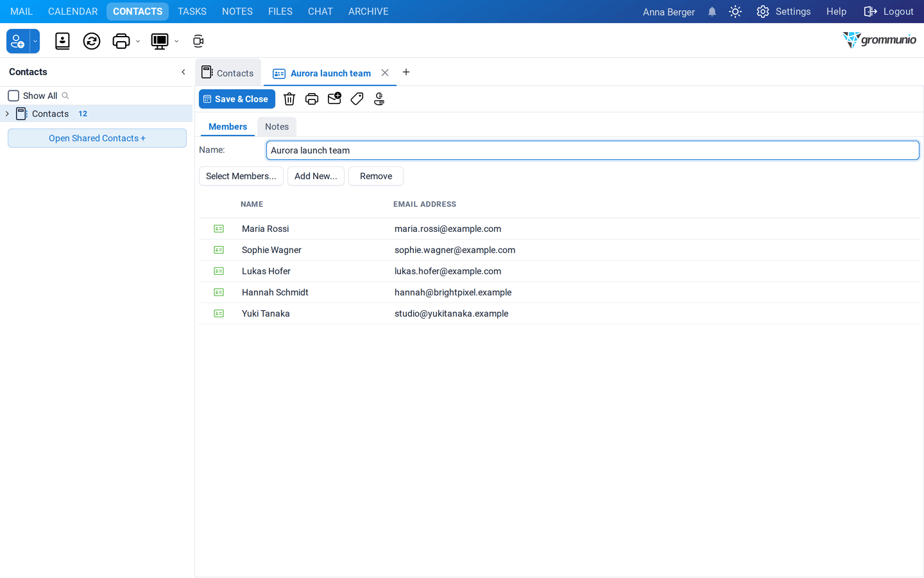Screen dimensions: 924x578
Task: Click the toolbar icon right of the tag icon
Action: pos(379,99)
